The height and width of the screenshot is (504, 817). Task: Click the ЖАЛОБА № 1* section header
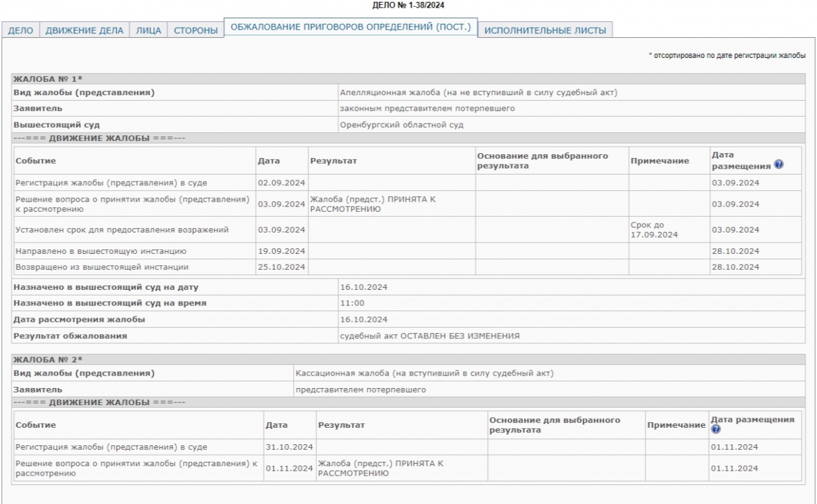[49, 79]
